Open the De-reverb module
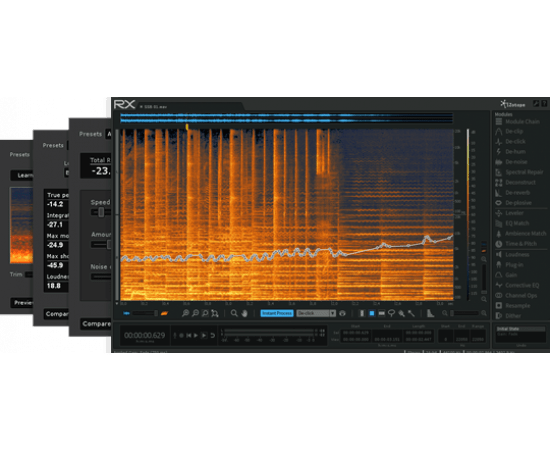The width and height of the screenshot is (550, 450). tap(513, 193)
